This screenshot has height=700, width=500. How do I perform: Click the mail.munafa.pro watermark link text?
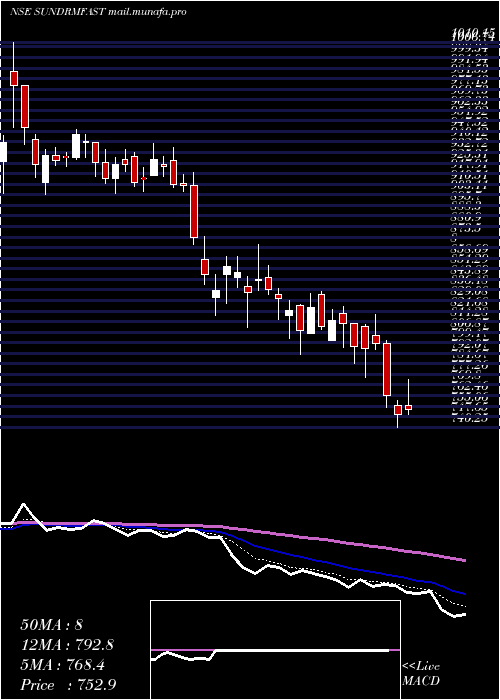click(x=148, y=12)
